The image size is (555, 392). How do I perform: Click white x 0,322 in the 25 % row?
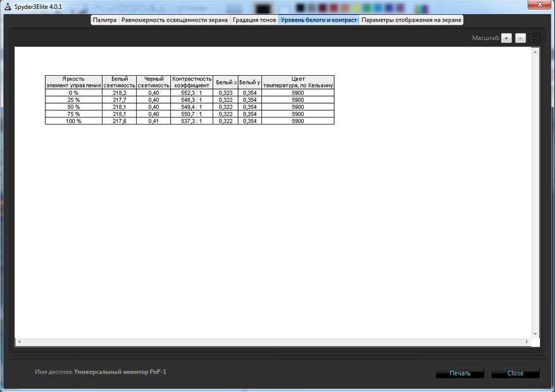click(226, 100)
